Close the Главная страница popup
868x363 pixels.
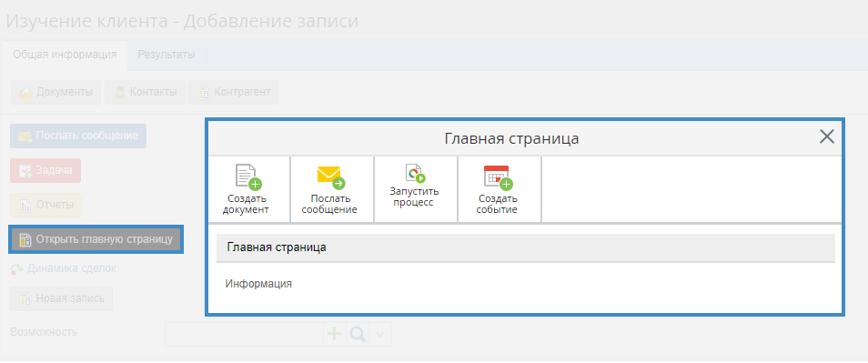tap(826, 136)
